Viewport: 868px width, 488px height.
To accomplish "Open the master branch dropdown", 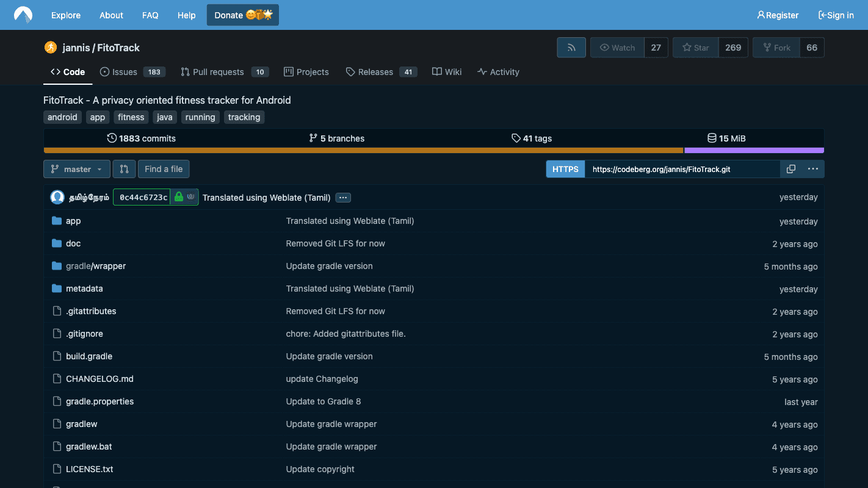I will [77, 169].
